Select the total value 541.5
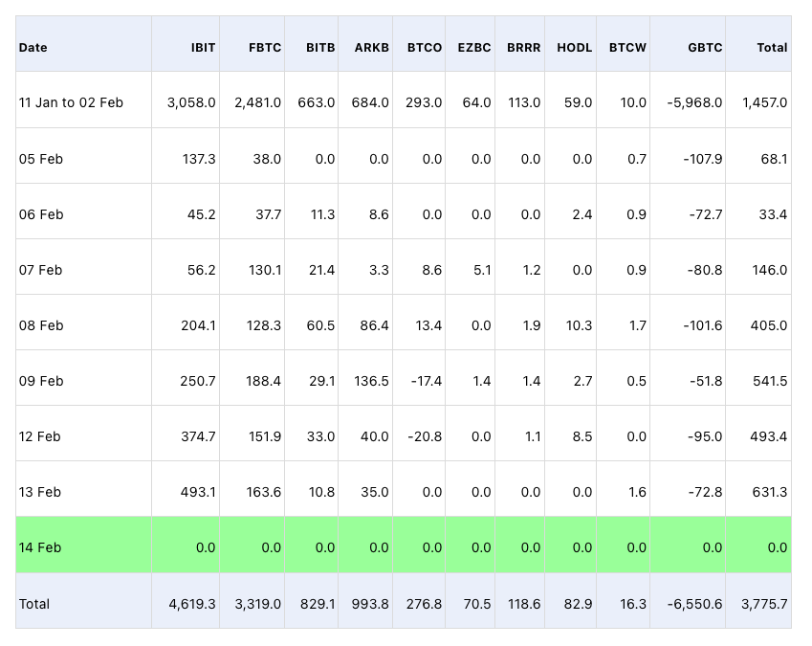 click(x=770, y=381)
